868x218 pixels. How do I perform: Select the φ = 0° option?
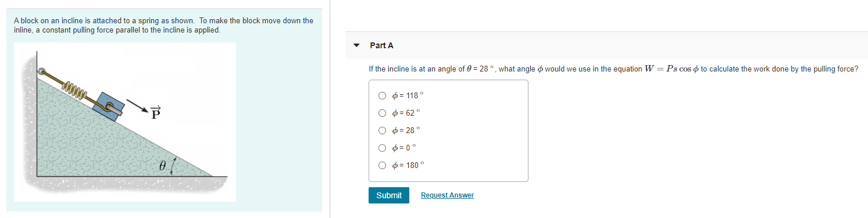382,148
